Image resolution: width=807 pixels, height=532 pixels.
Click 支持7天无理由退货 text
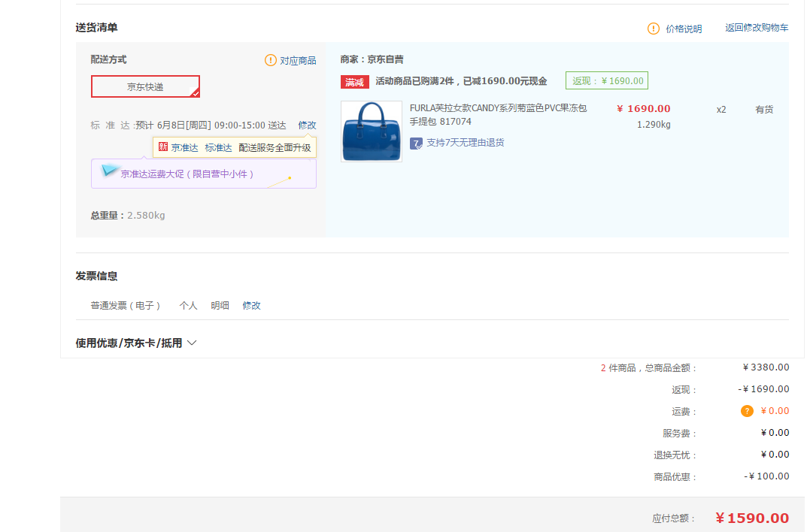click(466, 143)
